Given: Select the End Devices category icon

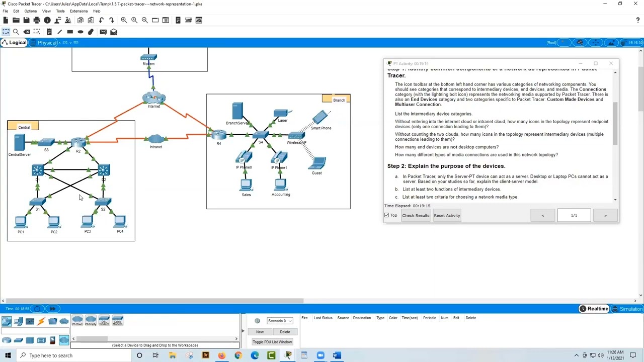Looking at the screenshot, I should tap(18, 321).
